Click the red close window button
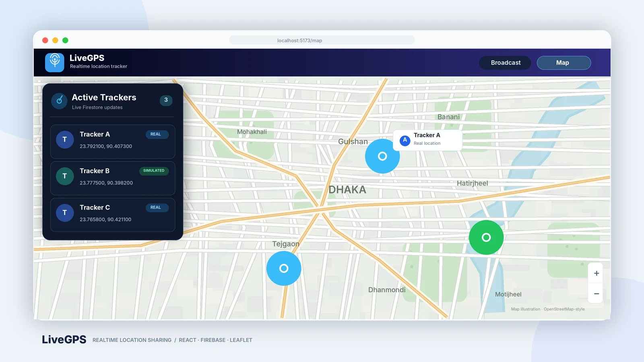The image size is (644, 362). coord(45,40)
